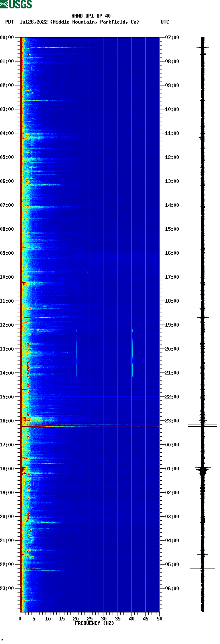Click the '07:00' UTC axis label
The height and width of the screenshot is (644, 220).
pos(172,38)
